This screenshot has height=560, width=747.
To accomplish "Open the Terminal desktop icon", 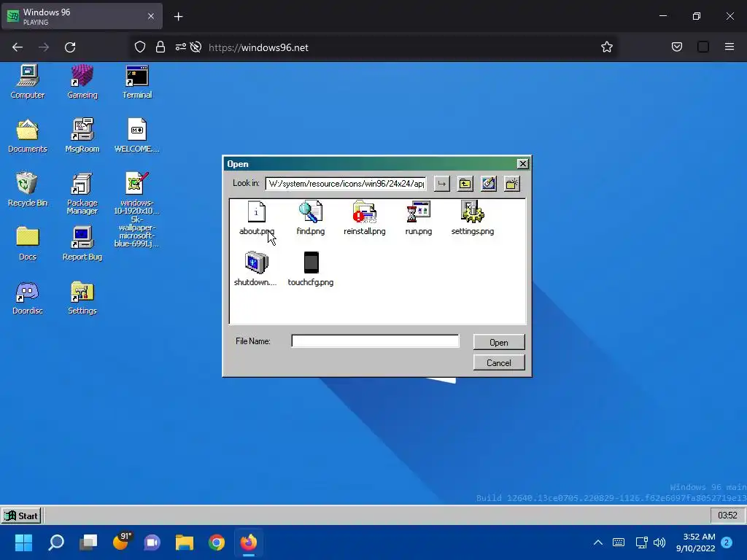I will 137,82.
